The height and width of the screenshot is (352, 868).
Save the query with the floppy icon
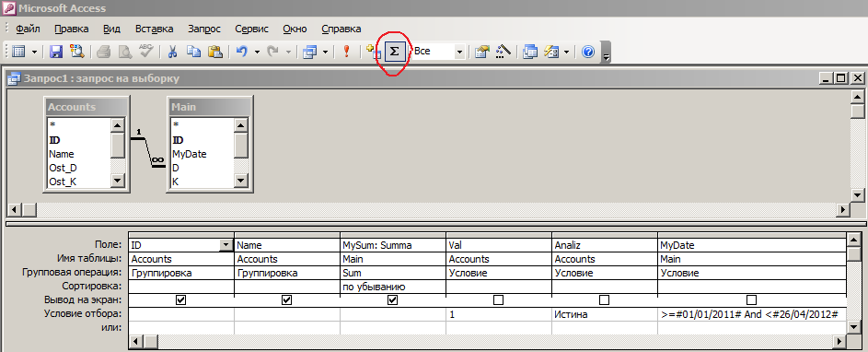[56, 52]
